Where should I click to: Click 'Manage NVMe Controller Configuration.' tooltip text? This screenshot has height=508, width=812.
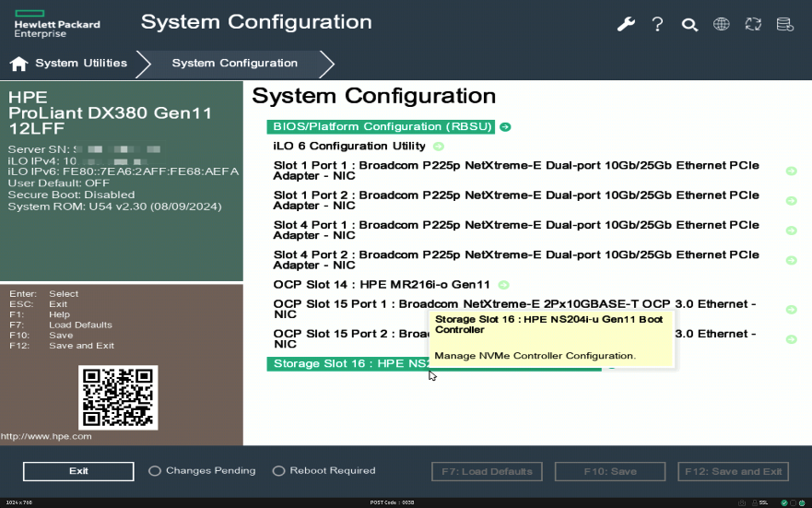[x=535, y=356]
